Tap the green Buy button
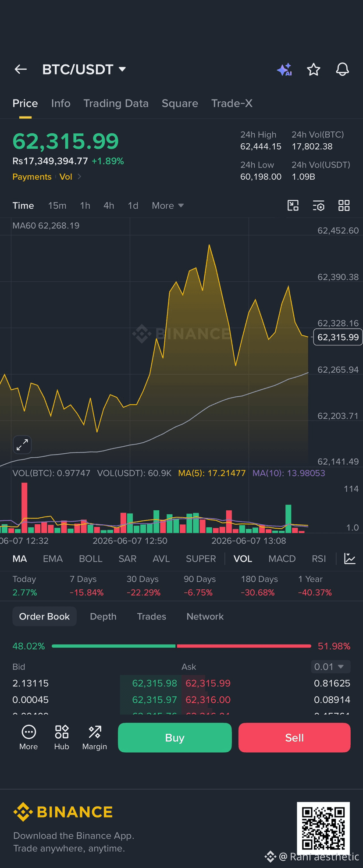Image resolution: width=363 pixels, height=868 pixels. click(175, 738)
